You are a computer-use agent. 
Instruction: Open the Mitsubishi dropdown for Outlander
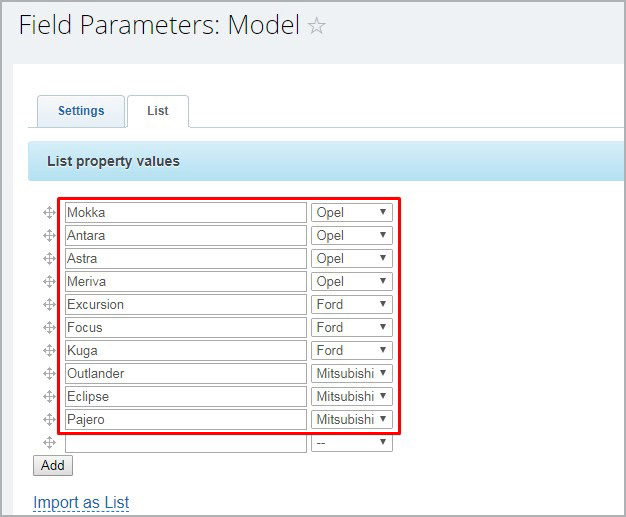352,373
